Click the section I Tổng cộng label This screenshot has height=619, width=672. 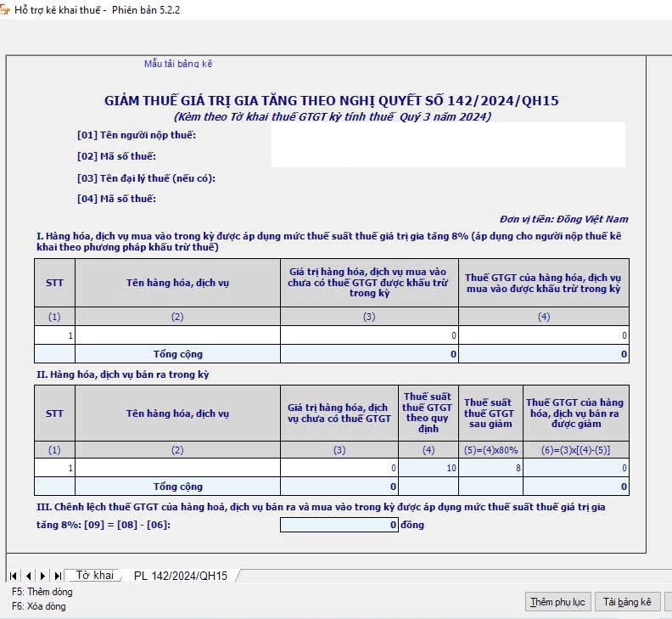[x=178, y=354]
